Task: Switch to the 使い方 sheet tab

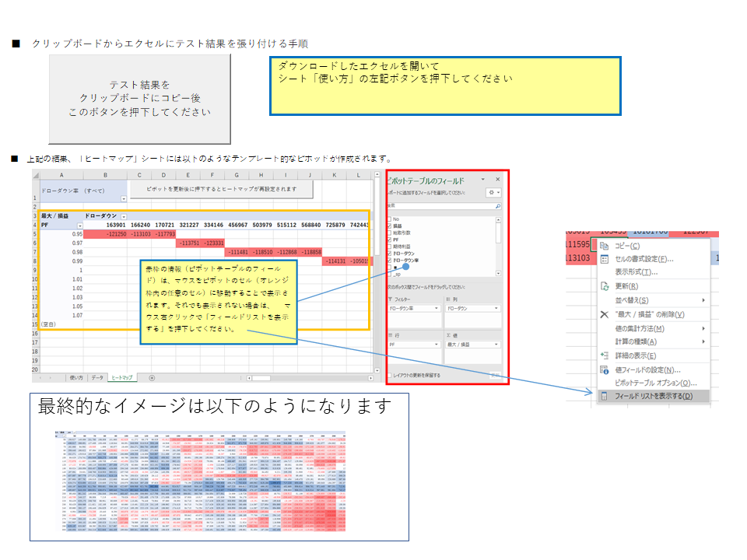Action: [x=76, y=378]
